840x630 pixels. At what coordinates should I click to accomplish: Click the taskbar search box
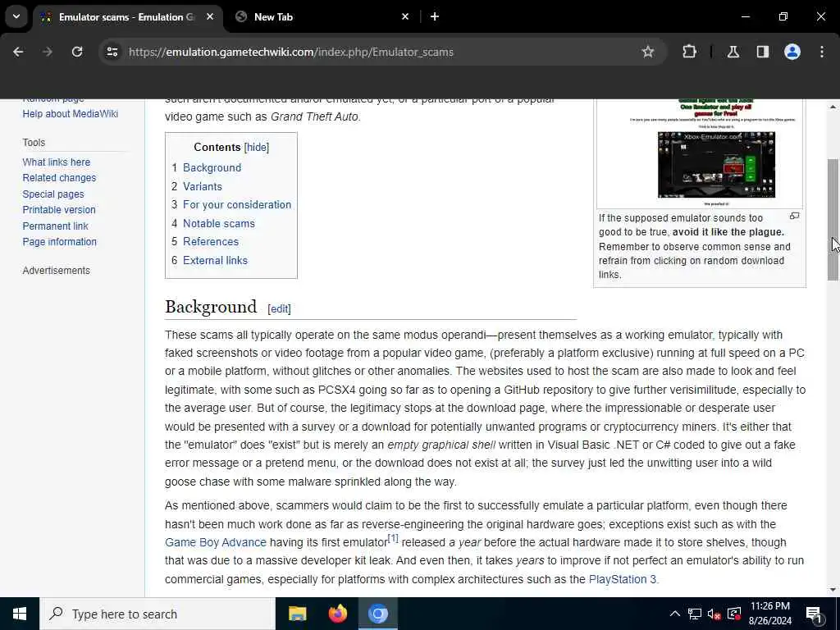tap(157, 614)
